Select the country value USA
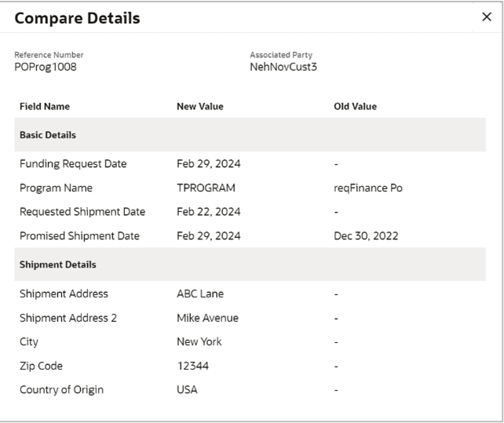This screenshot has width=504, height=423. 187,389
